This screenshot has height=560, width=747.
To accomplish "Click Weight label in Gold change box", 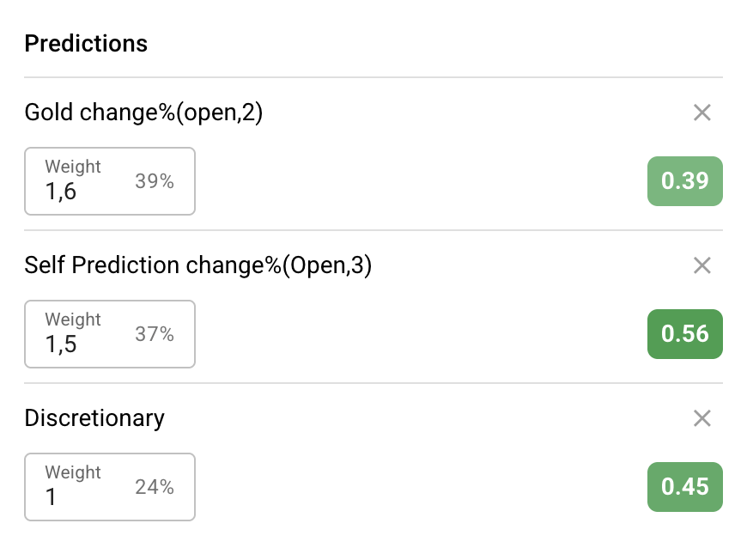I will coord(73,167).
